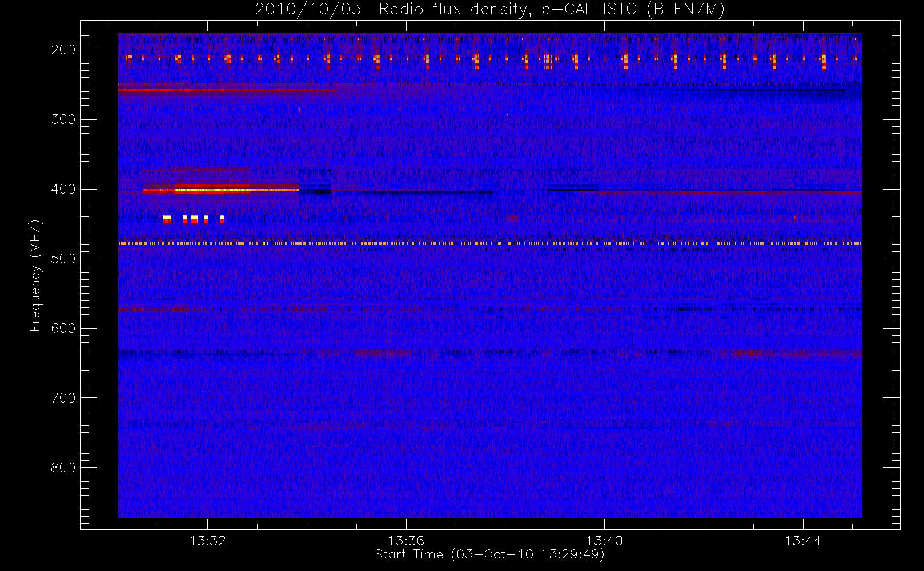Click the 700 frequency tick label
924x571 pixels.
[x=63, y=398]
